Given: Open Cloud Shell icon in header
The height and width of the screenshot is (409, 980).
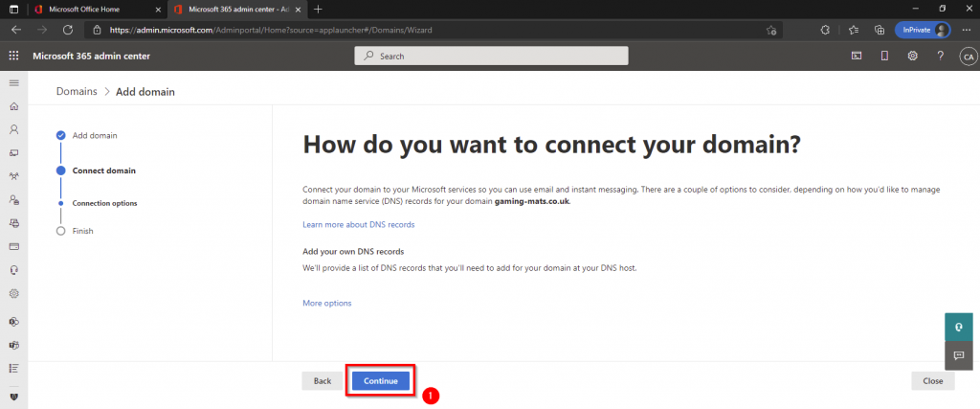Looking at the screenshot, I should [x=857, y=56].
